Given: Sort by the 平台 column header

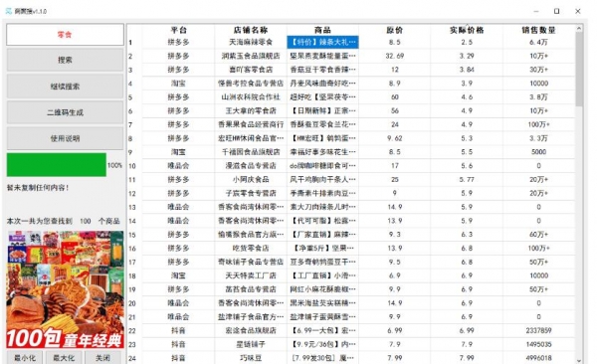Looking at the screenshot, I should click(x=178, y=30).
